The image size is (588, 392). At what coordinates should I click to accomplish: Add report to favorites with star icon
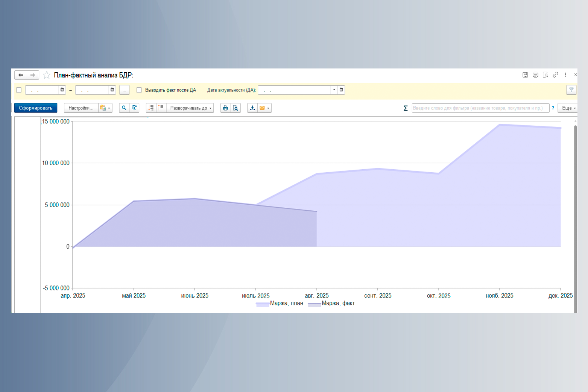[x=47, y=75]
